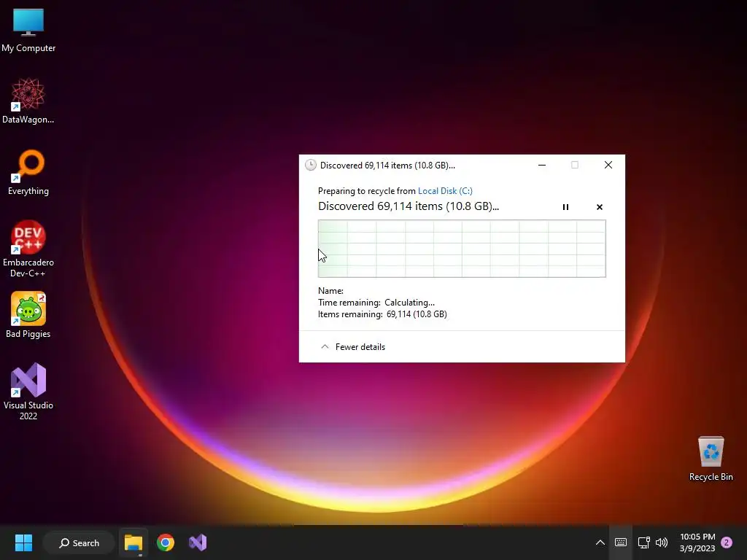The height and width of the screenshot is (560, 747).
Task: Pause the recycle operation
Action: 565,207
